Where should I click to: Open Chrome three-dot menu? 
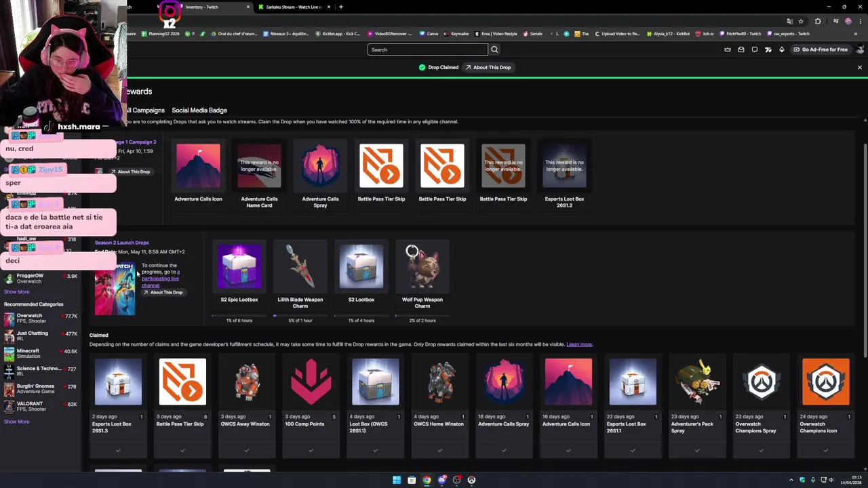point(859,21)
